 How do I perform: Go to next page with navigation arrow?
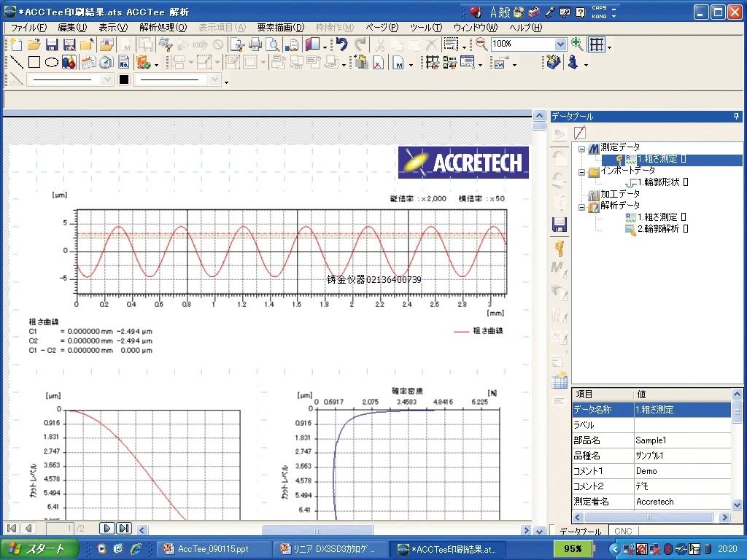107,529
